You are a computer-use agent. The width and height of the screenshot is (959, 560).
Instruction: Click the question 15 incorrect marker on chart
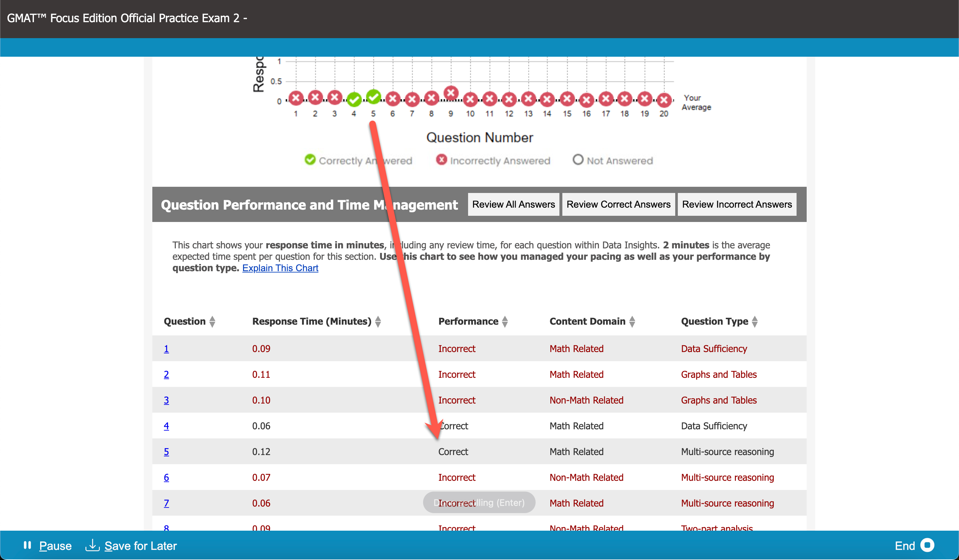click(x=568, y=99)
